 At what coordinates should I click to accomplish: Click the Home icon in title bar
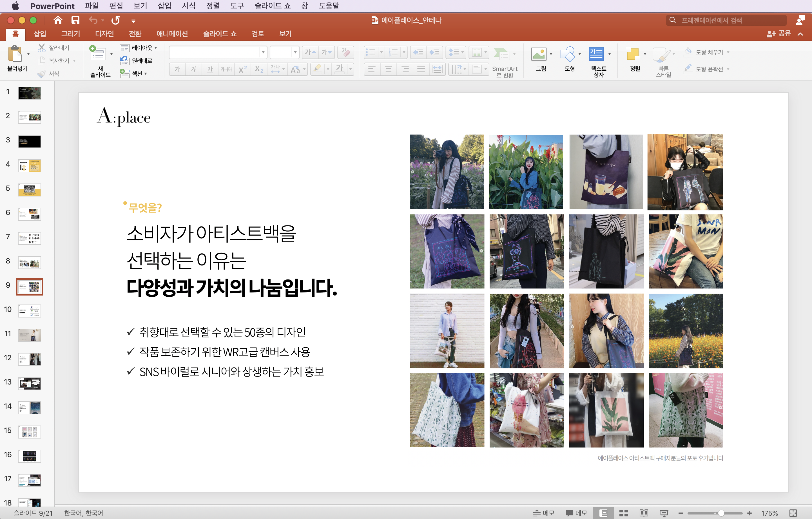click(x=58, y=20)
